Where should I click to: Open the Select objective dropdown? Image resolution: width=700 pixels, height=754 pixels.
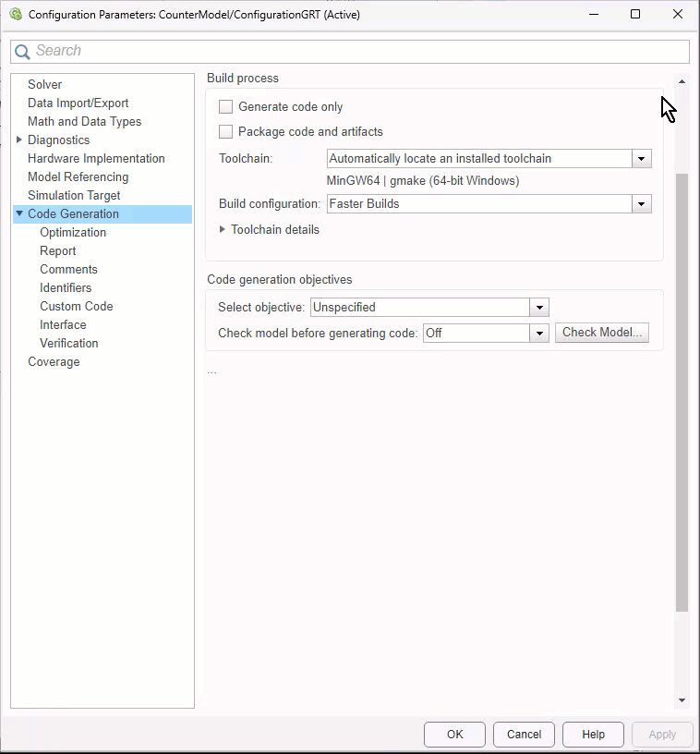point(539,308)
